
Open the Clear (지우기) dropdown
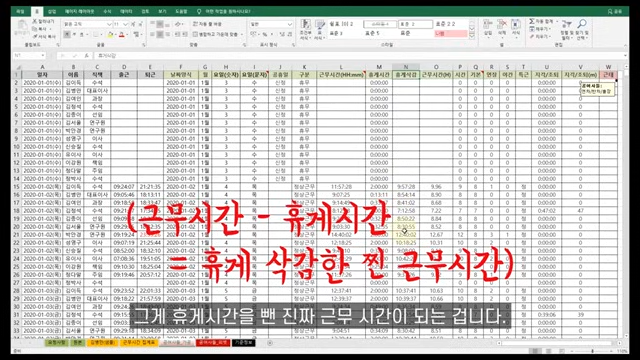540,37
